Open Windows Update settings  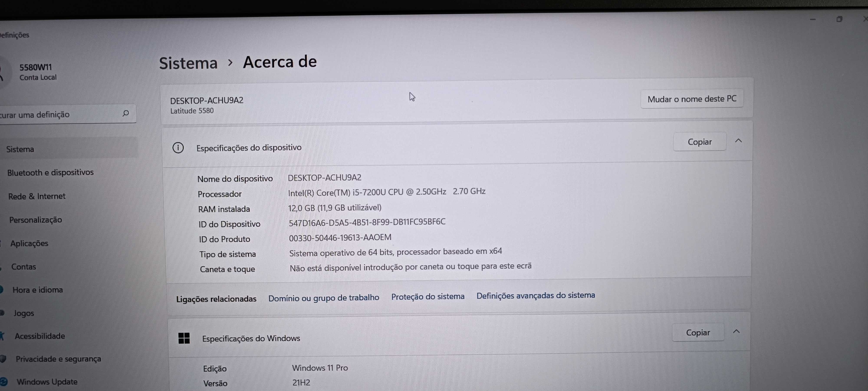(x=47, y=382)
